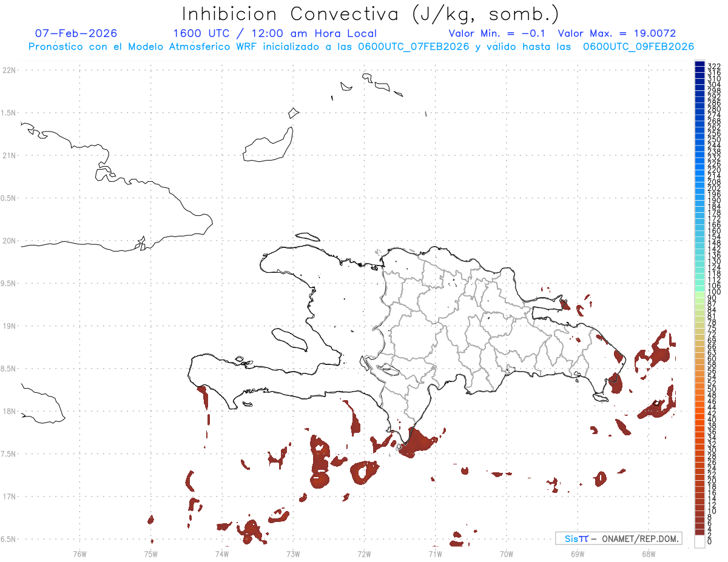This screenshot has height=562, width=728.
Task: Click the "0.5N" latitude label
Action: click(8, 198)
